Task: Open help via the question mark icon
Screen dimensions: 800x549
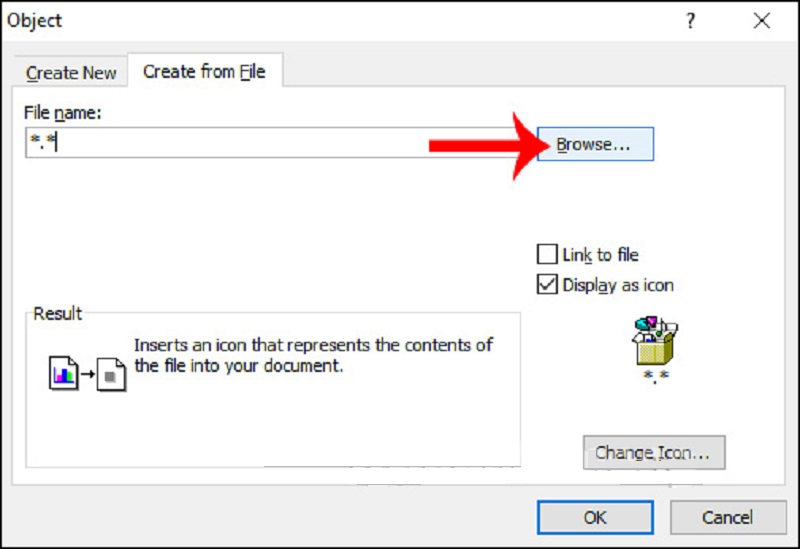Action: coord(690,21)
